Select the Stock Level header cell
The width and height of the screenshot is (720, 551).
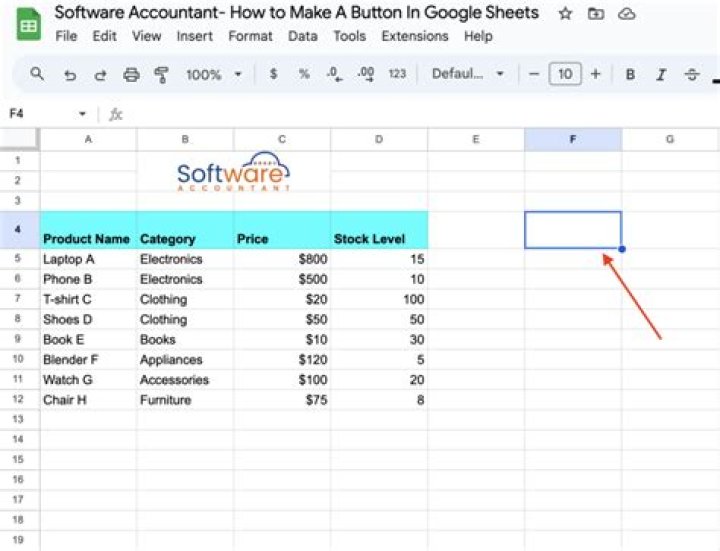pyautogui.click(x=379, y=230)
